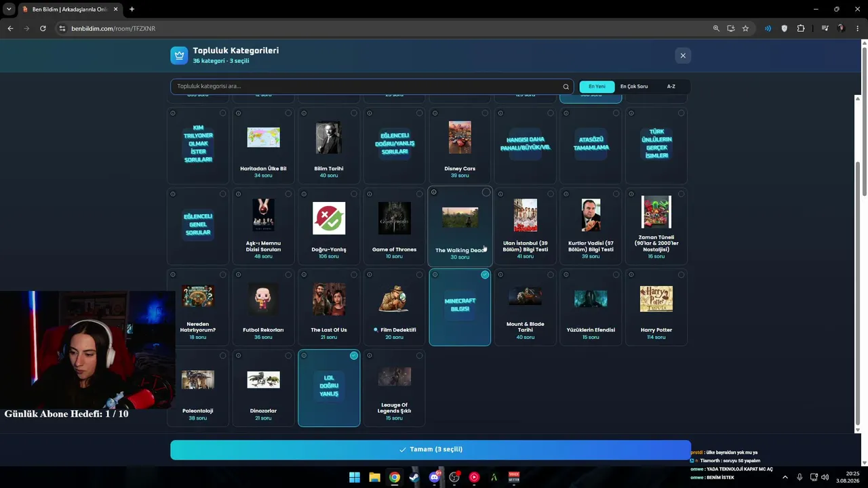The height and width of the screenshot is (488, 868).
Task: Open the Windows Start menu
Action: click(355, 477)
